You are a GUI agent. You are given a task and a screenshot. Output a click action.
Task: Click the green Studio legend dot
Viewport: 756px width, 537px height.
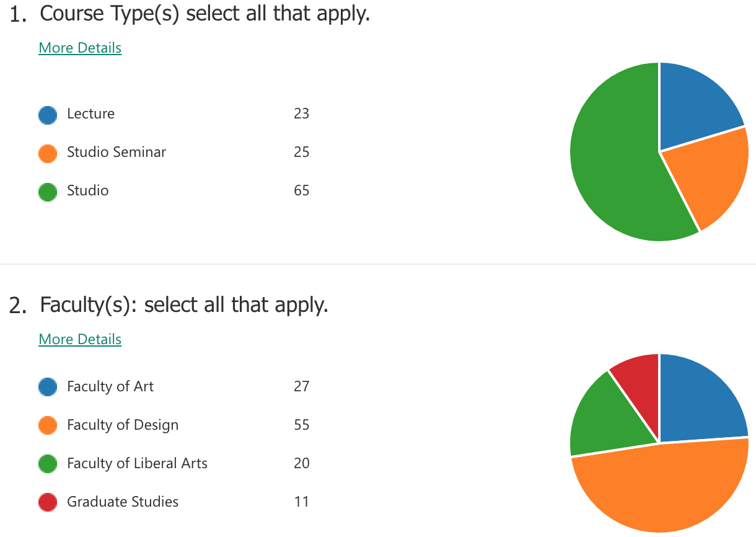(x=48, y=192)
